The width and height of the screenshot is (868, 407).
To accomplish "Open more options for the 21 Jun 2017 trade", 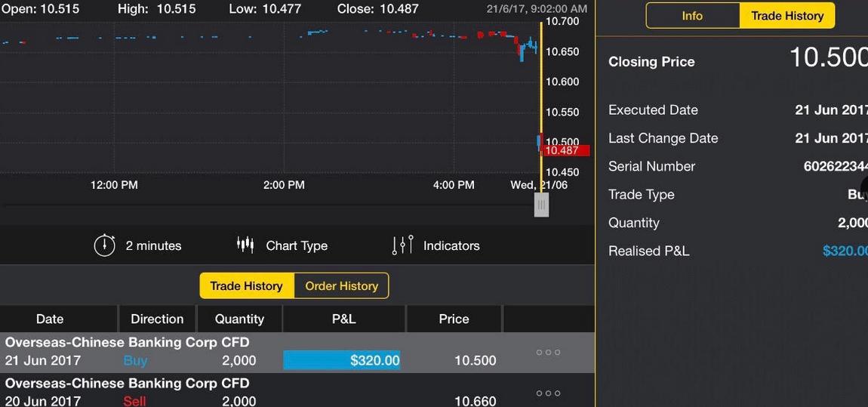I will (548, 352).
